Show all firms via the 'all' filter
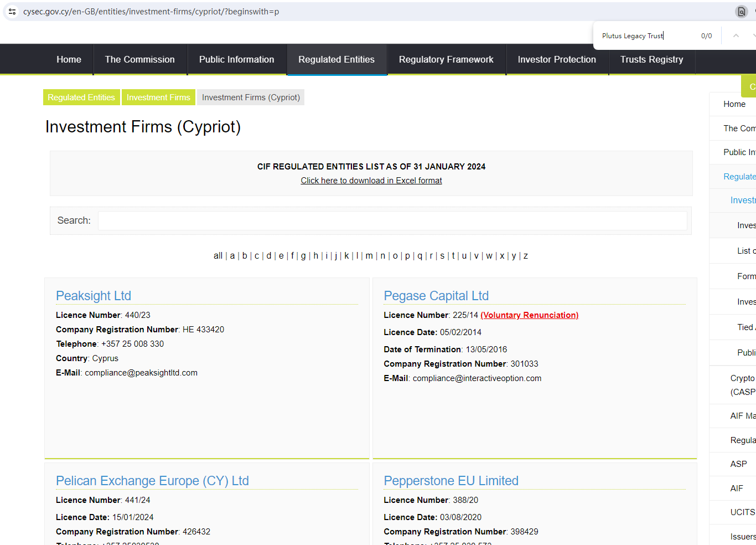This screenshot has height=545, width=756. tap(218, 256)
